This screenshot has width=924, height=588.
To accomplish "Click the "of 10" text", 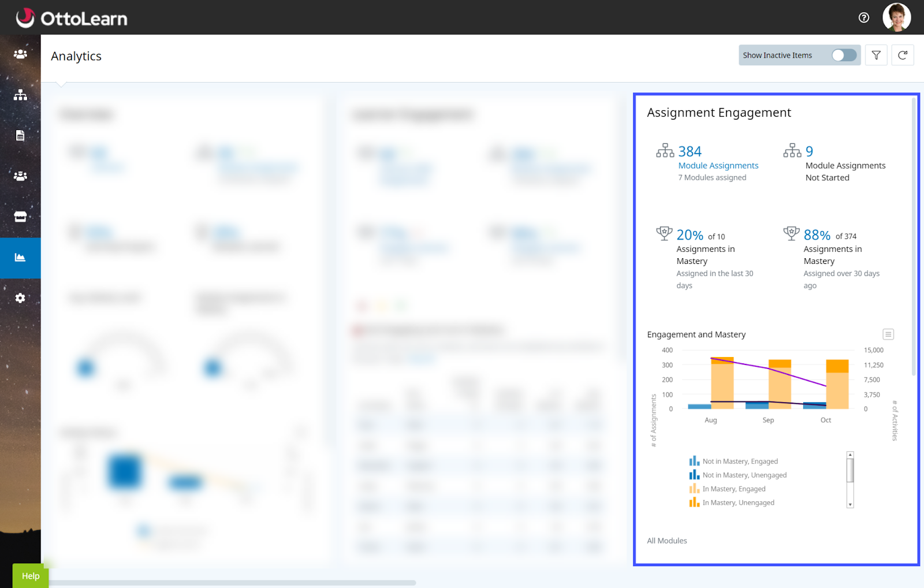I will tap(717, 237).
